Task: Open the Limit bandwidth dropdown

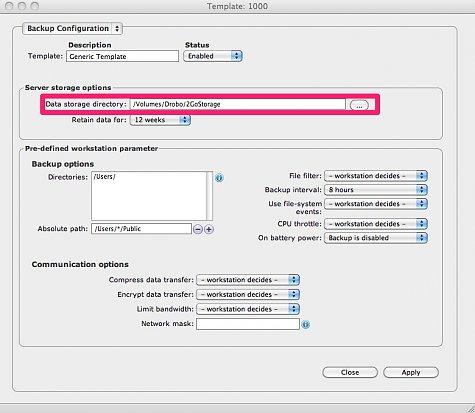Action: [248, 309]
